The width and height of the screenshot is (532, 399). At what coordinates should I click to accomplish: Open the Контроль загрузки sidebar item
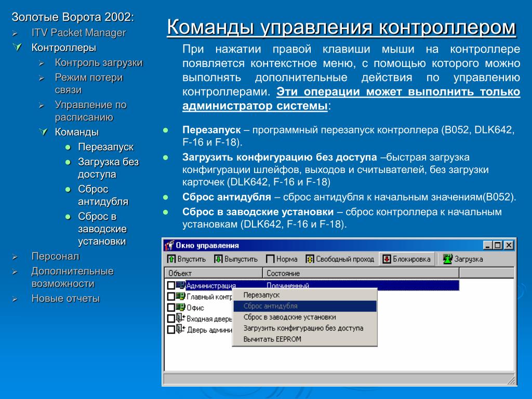coord(99,62)
